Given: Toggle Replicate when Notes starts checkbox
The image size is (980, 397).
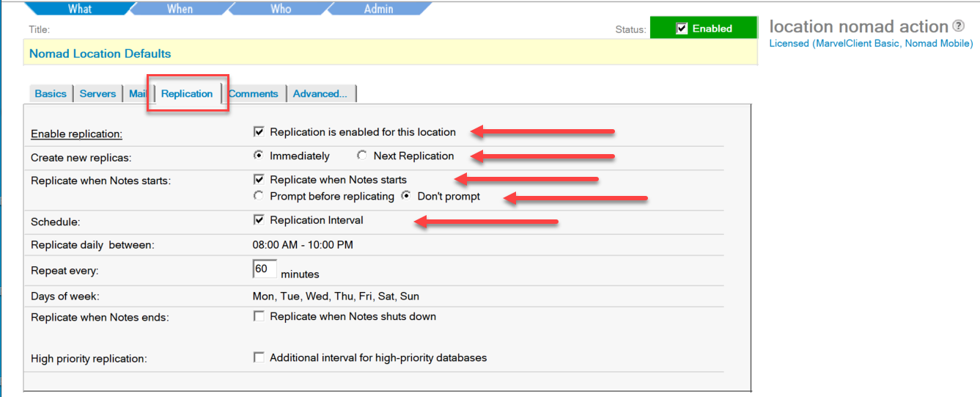Looking at the screenshot, I should (259, 180).
